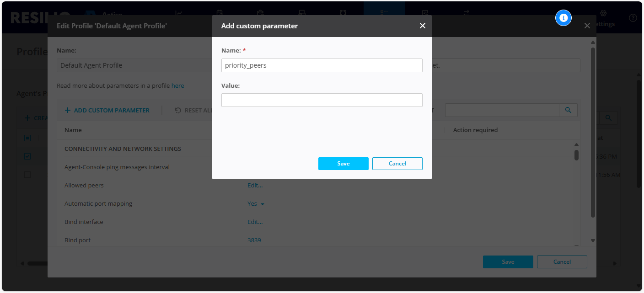644x293 pixels.
Task: Click the Name field containing priority_peers
Action: [322, 65]
